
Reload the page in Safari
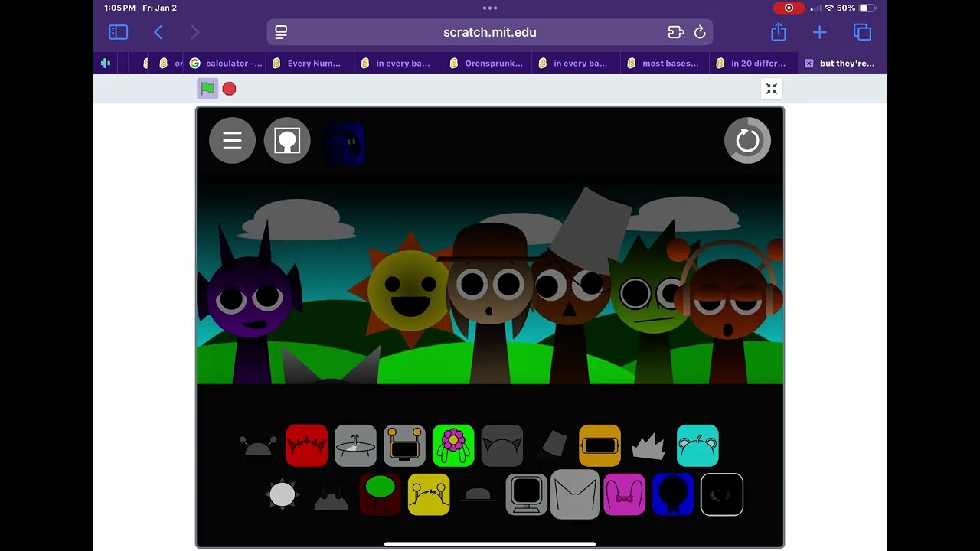[x=700, y=32]
